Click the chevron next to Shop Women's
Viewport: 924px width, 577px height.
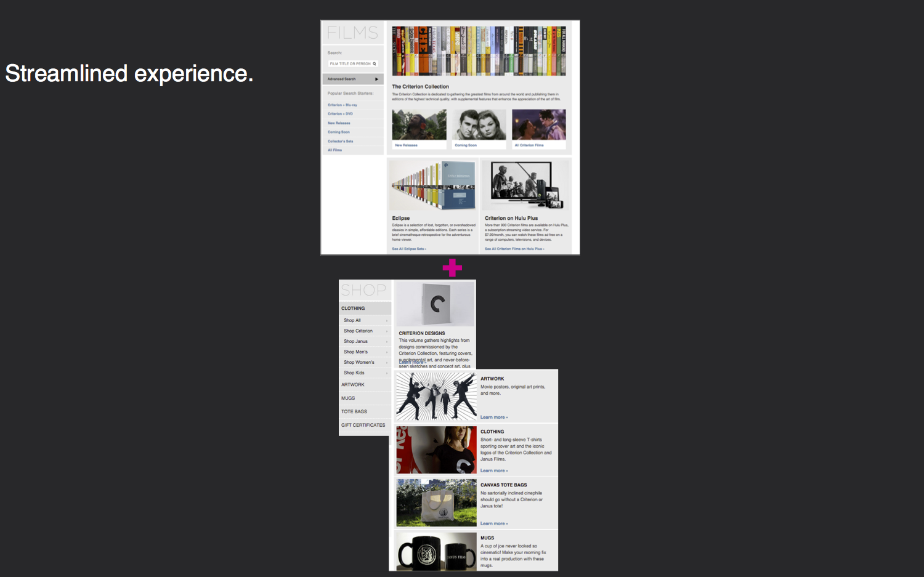tap(387, 363)
